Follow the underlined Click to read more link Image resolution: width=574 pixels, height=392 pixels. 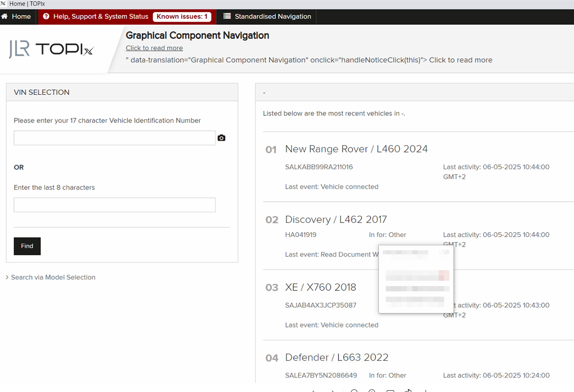154,48
